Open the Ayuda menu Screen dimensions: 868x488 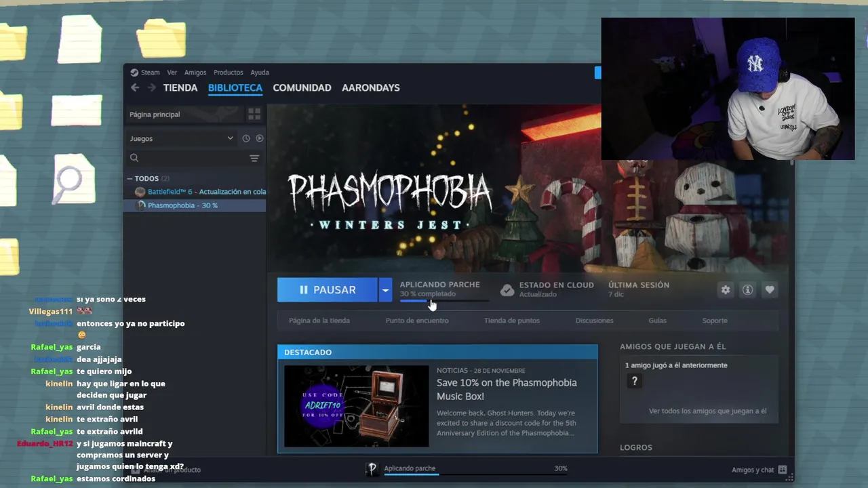click(x=260, y=73)
